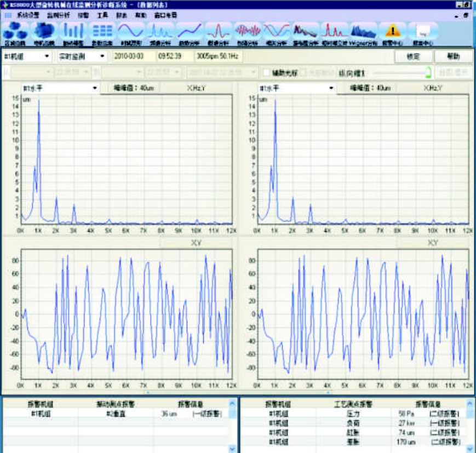Open the 监测分析 menu
Viewport: 476px width, 453px height.
point(58,15)
